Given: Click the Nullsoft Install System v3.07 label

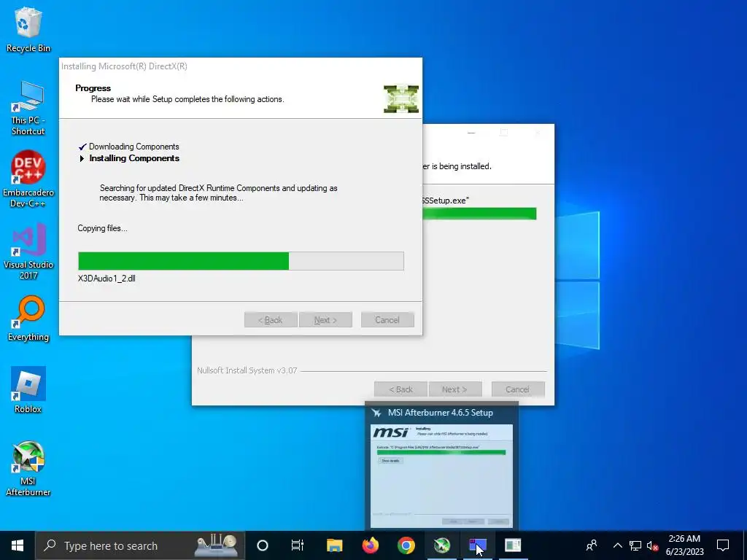Looking at the screenshot, I should tap(247, 370).
